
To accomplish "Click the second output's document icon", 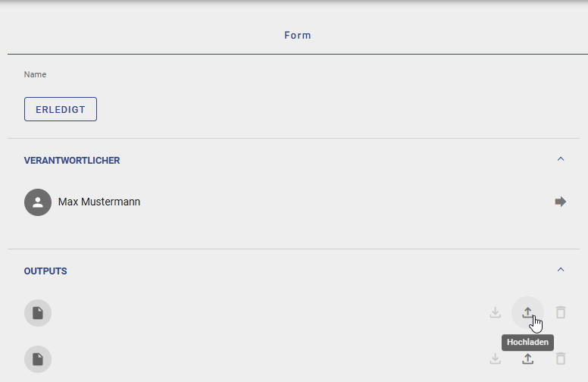I will [x=38, y=359].
